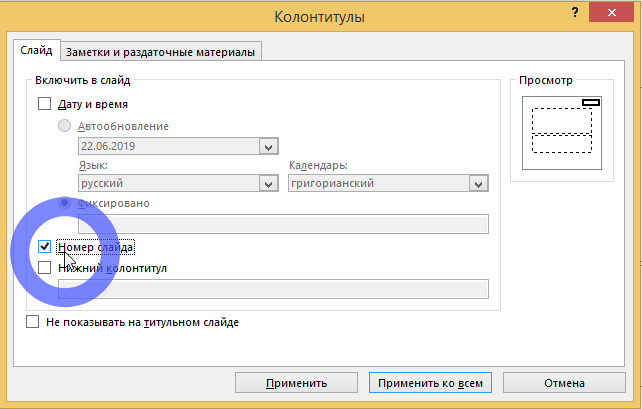Click the Номер слайда label text

[x=95, y=247]
